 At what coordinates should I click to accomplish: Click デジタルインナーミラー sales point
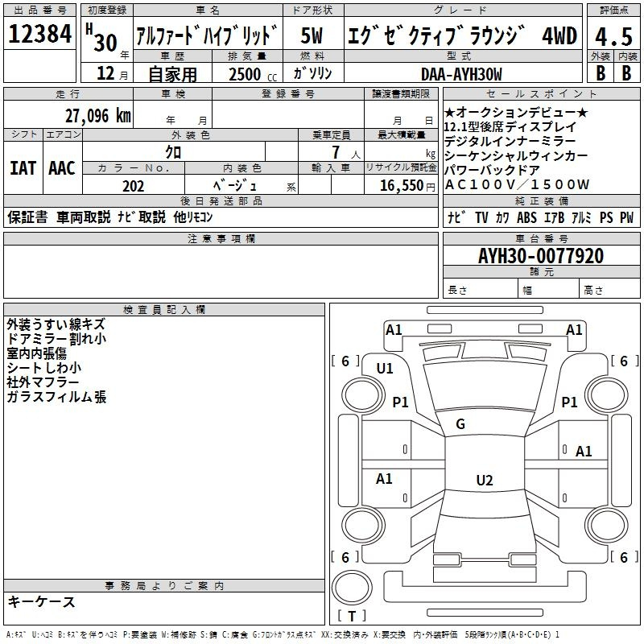click(510, 141)
